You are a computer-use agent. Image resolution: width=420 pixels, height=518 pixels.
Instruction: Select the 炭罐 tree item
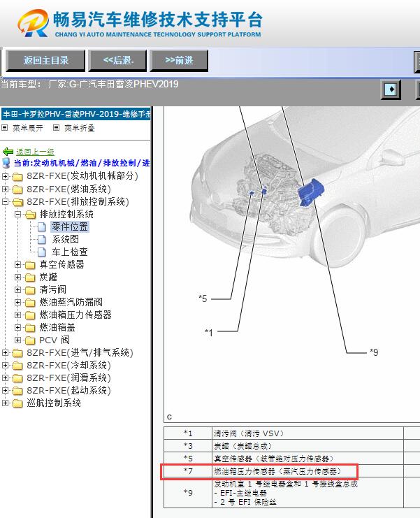pos(48,277)
